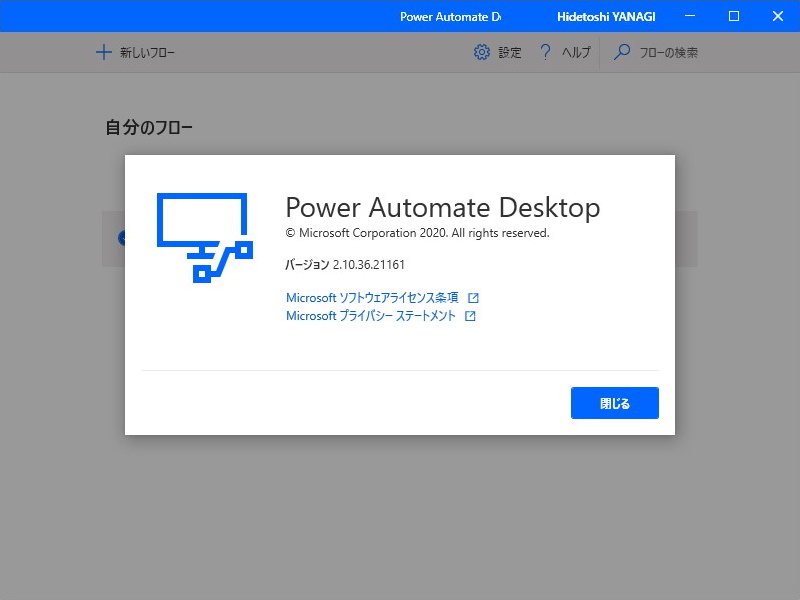Select the magnifier icon for flow search
The image size is (800, 600).
point(622,52)
